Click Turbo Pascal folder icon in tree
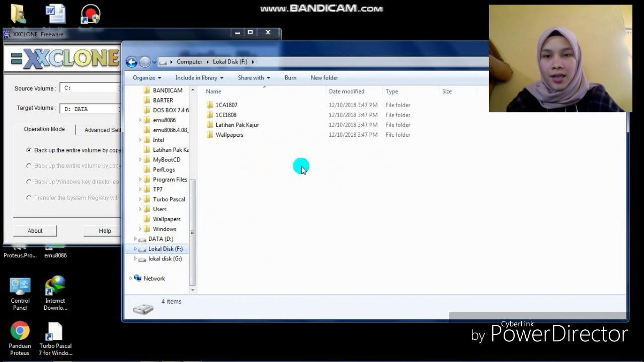The image size is (644, 362). pos(147,199)
